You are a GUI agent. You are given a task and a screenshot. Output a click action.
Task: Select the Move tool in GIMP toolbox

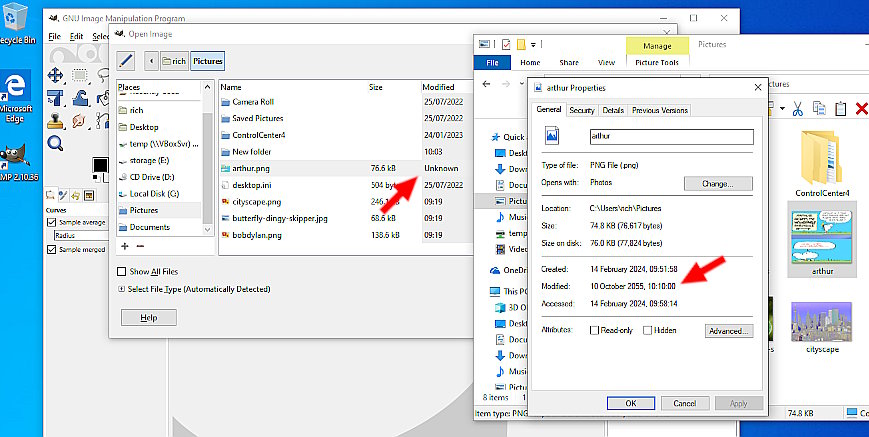(56, 75)
